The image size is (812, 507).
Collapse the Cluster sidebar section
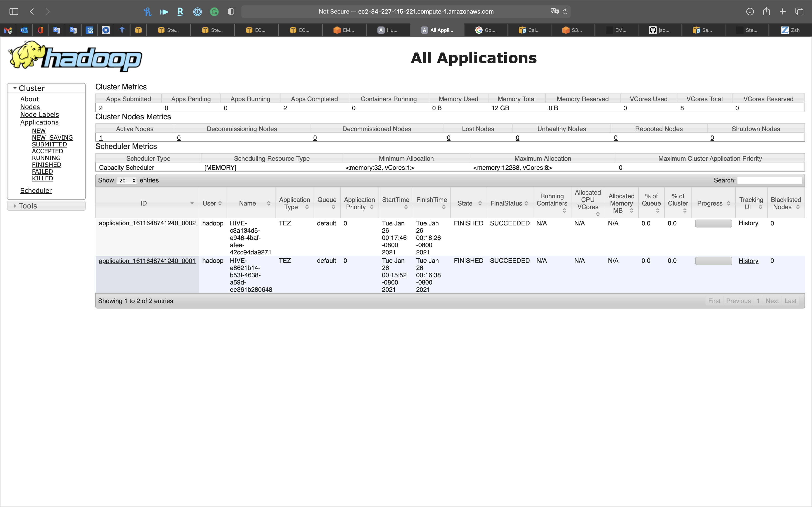(x=31, y=88)
